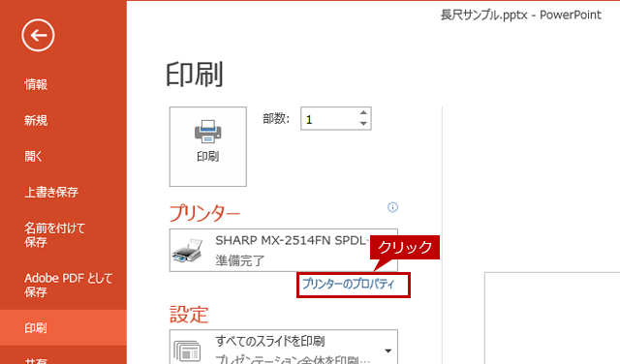620x364 pixels.
Task: Choose Adobe PDF として保存
Action: pos(68,285)
